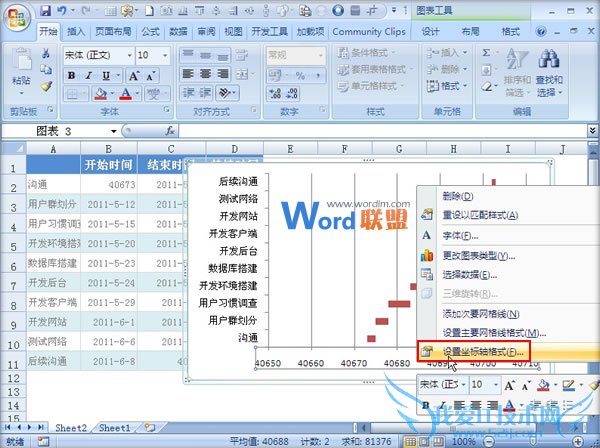Open Delete cells (删除) dropdown
Image resolution: width=600 pixels, height=448 pixels.
tap(447, 69)
